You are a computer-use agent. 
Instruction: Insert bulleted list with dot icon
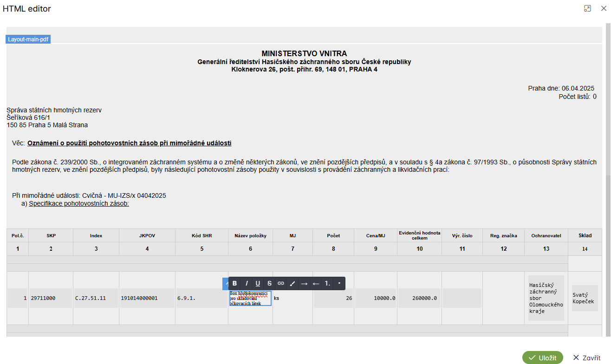[339, 283]
